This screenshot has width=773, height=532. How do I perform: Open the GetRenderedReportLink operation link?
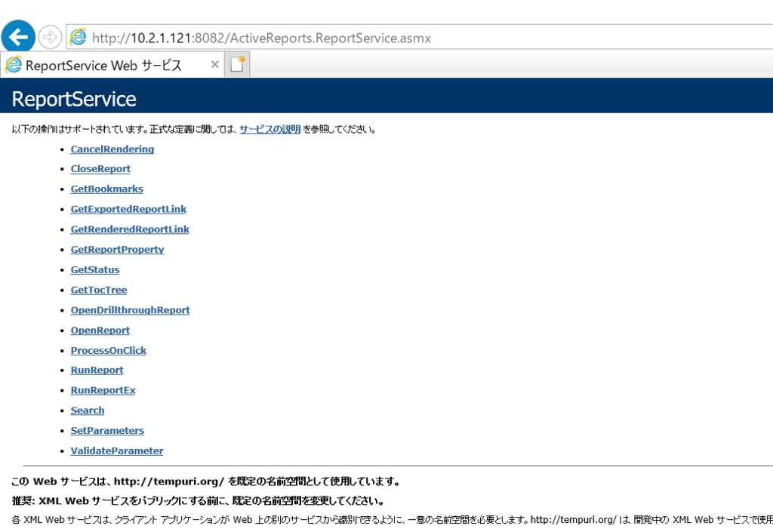click(x=130, y=229)
